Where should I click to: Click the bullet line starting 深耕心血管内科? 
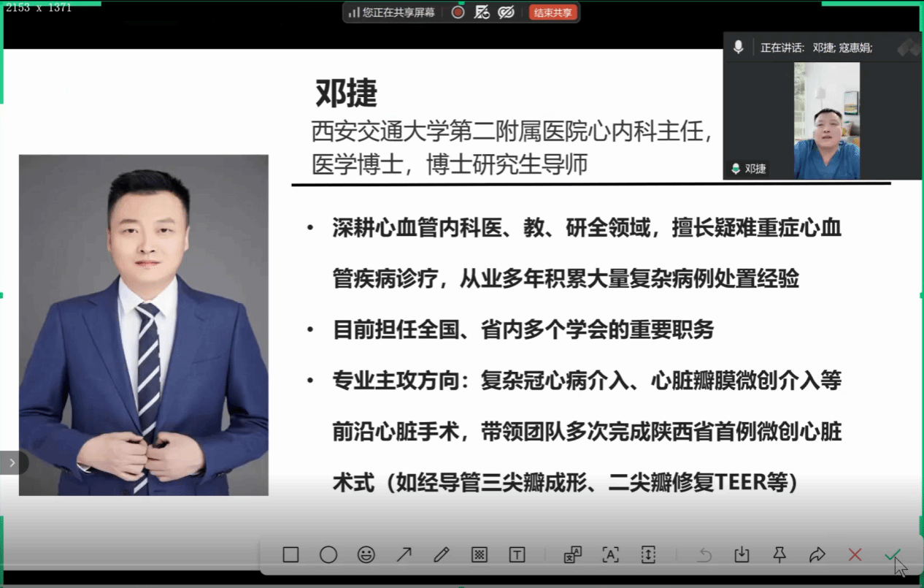click(588, 228)
